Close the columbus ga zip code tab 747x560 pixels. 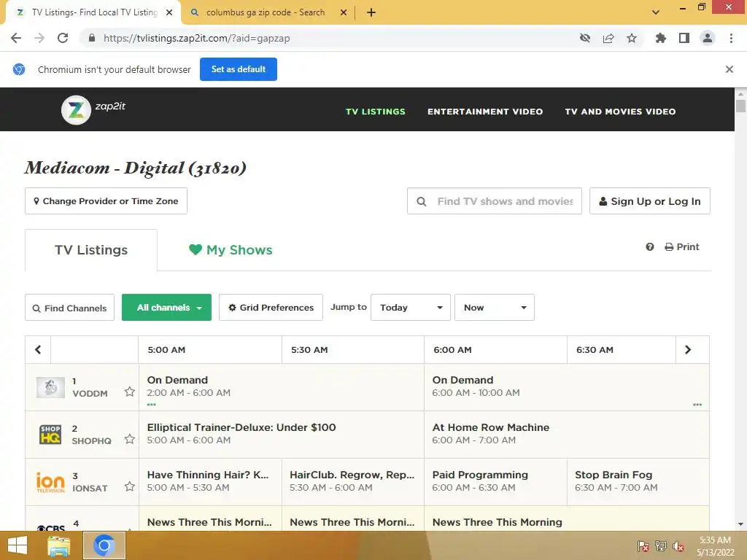[344, 13]
